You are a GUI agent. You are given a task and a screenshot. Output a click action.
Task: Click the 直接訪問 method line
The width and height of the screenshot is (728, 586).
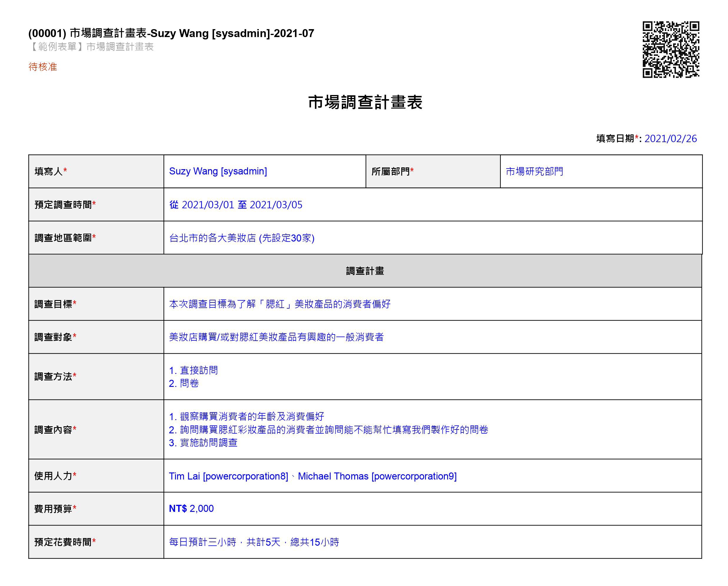click(x=194, y=370)
